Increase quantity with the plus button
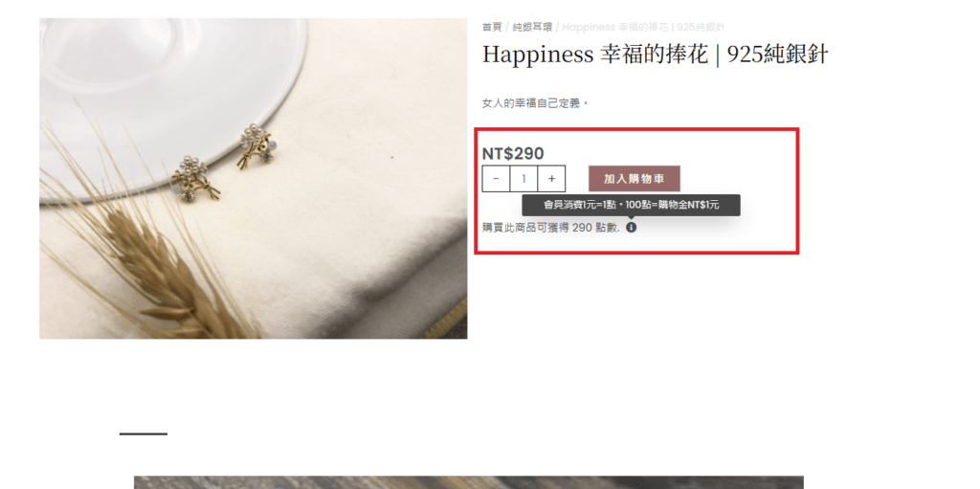The height and width of the screenshot is (489, 980). [551, 179]
